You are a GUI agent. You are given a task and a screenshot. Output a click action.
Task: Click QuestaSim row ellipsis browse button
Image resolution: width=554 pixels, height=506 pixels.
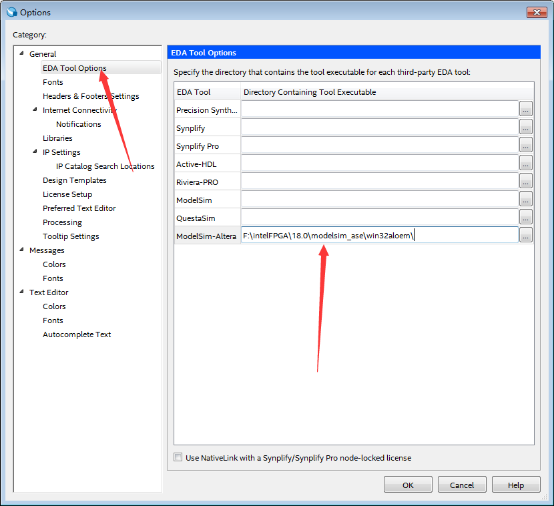click(x=525, y=217)
